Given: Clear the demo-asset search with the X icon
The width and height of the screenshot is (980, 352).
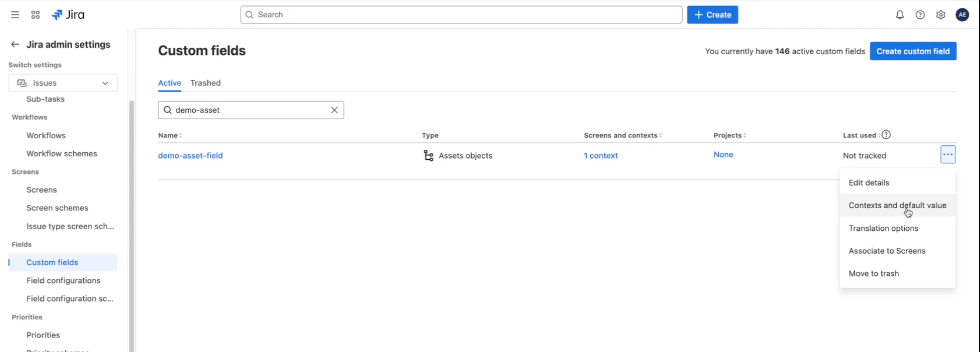Looking at the screenshot, I should click(334, 110).
